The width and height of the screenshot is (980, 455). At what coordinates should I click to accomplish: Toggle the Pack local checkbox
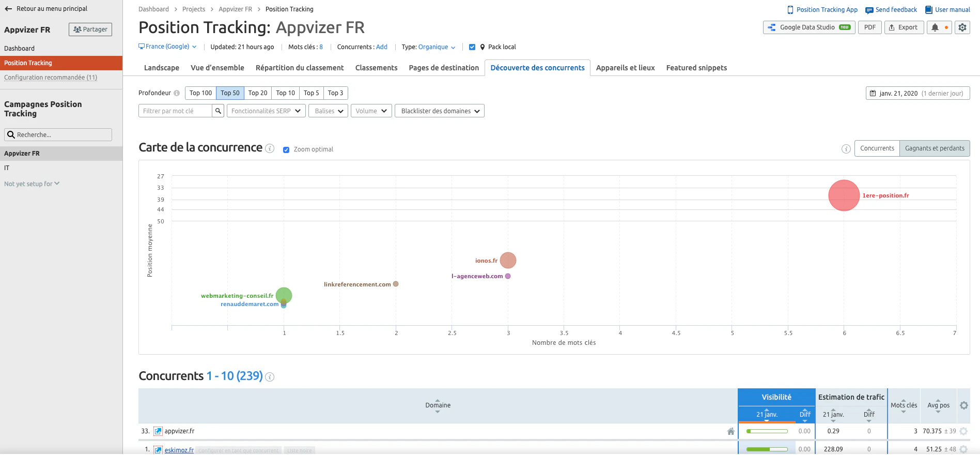click(x=472, y=47)
